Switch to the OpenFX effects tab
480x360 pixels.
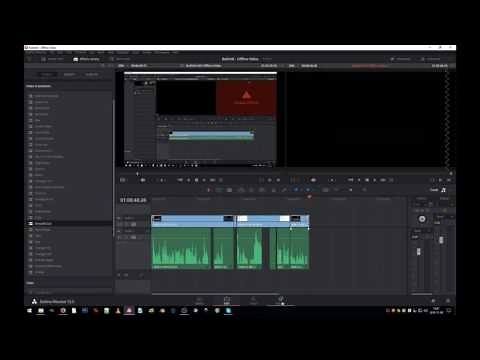[x=69, y=74]
